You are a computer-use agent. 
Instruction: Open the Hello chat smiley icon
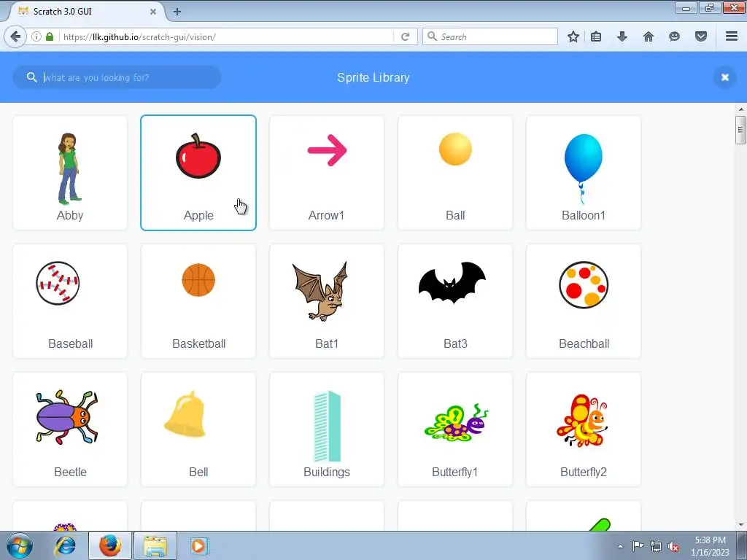pos(674,36)
